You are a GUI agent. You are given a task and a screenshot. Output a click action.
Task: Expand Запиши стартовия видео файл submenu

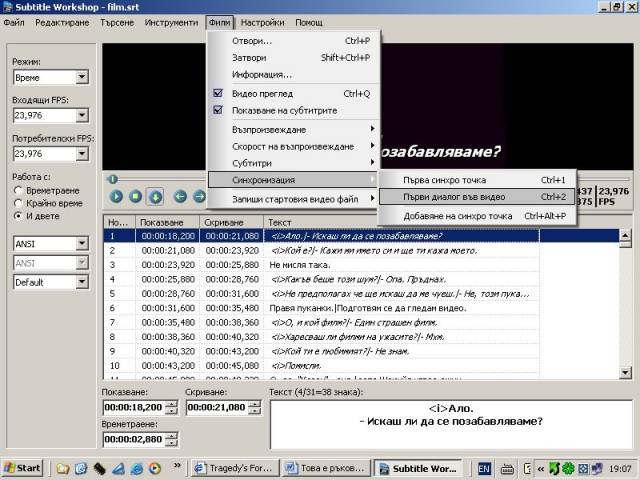click(x=293, y=199)
